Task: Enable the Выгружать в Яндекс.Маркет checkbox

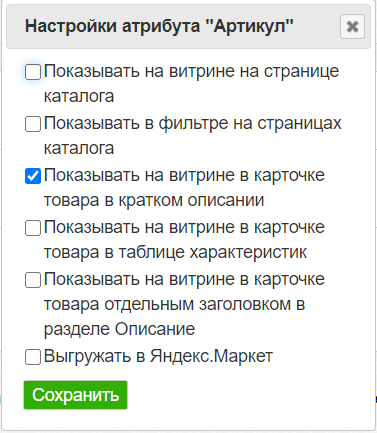Action: coord(33,357)
